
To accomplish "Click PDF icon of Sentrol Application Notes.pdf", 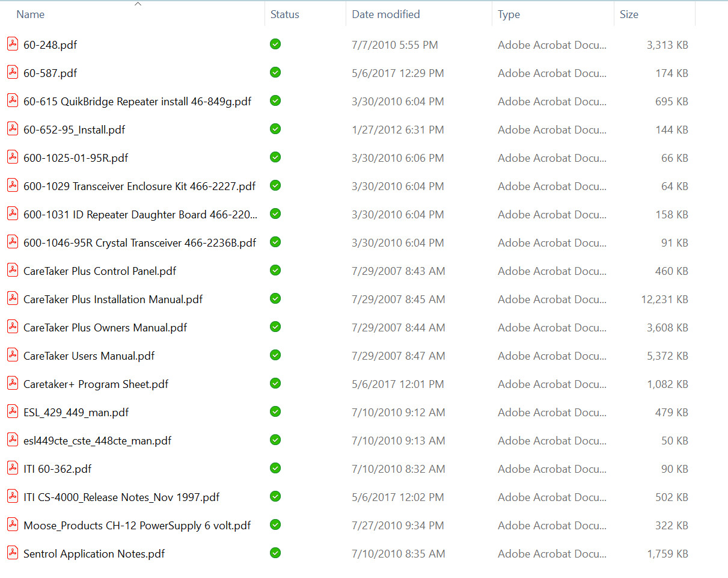I will 13,553.
